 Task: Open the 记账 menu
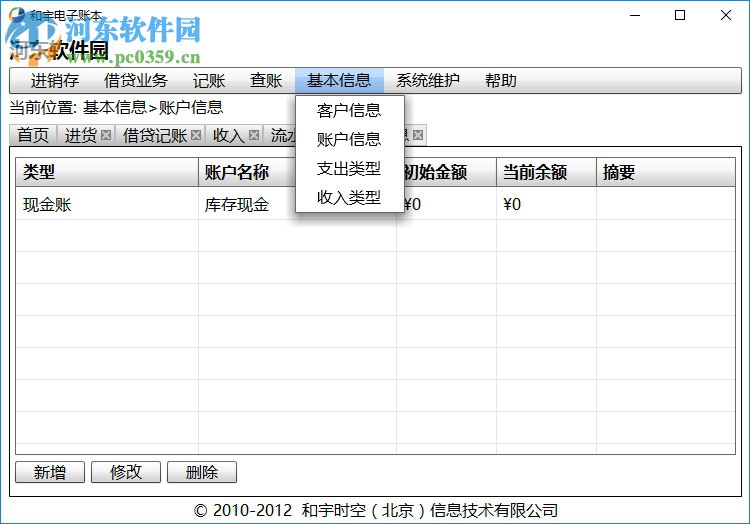pyautogui.click(x=209, y=80)
